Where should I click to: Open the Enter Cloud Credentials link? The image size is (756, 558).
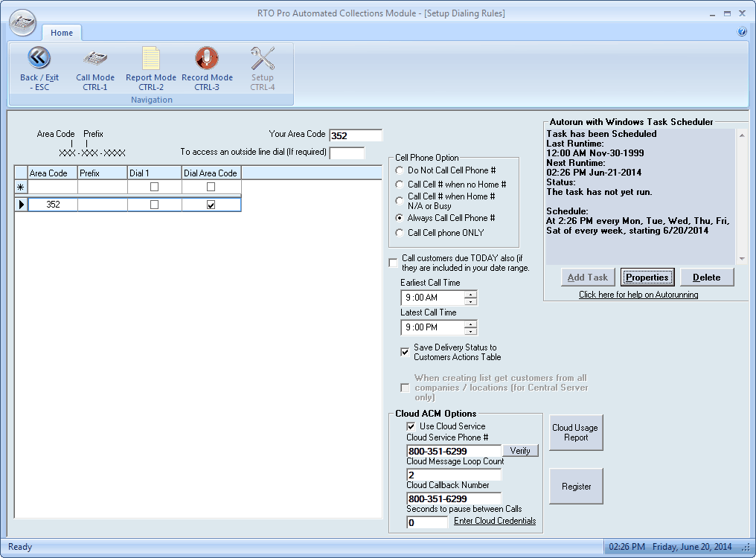(495, 521)
